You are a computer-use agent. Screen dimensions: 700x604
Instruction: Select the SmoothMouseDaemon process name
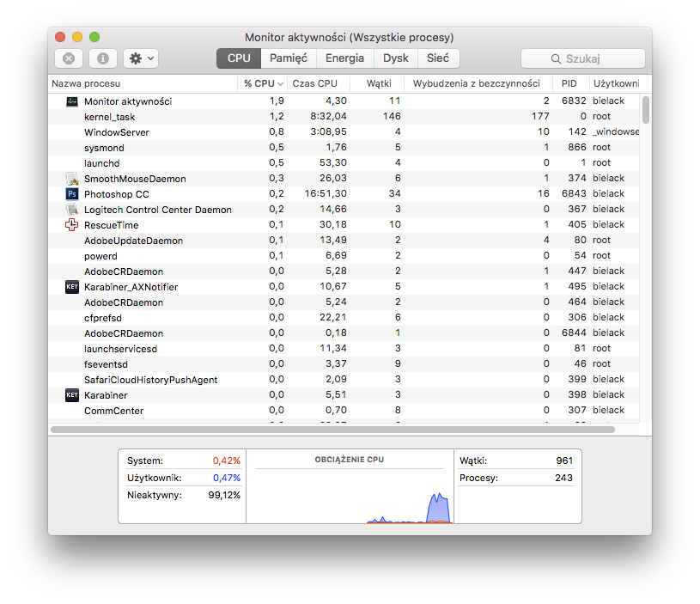click(x=135, y=179)
